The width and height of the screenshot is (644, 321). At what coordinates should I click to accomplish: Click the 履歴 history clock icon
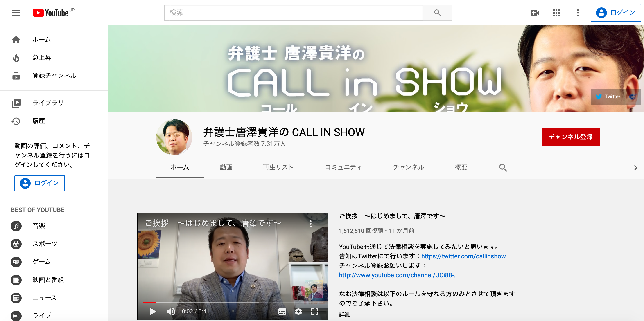tap(16, 121)
